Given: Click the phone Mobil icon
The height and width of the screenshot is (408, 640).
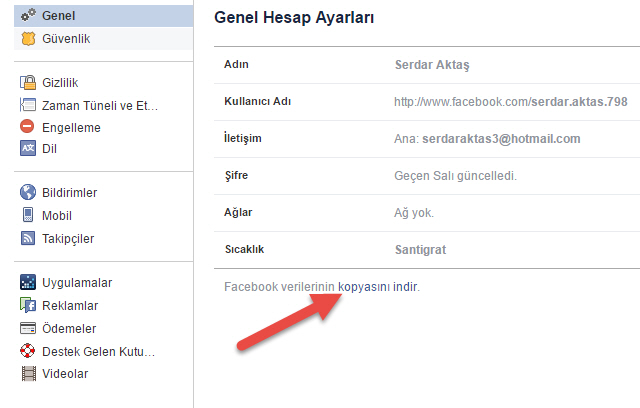Looking at the screenshot, I should pyautogui.click(x=28, y=215).
